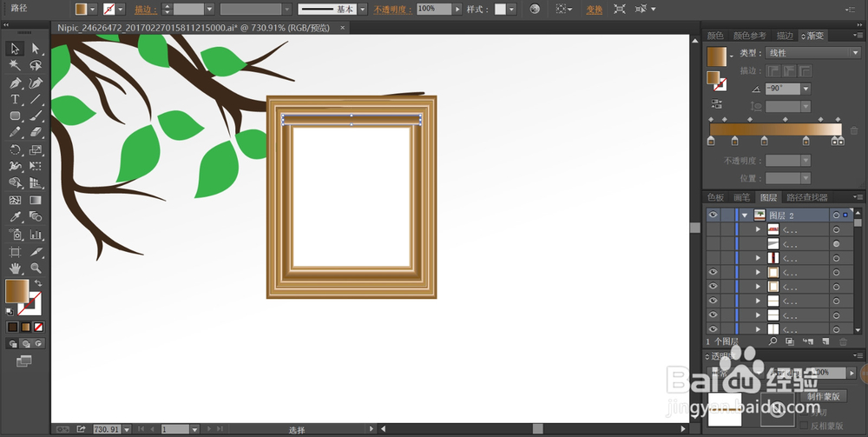Viewport: 868px width, 437px height.
Task: Hide the second frame sublayer
Action: coord(713,287)
